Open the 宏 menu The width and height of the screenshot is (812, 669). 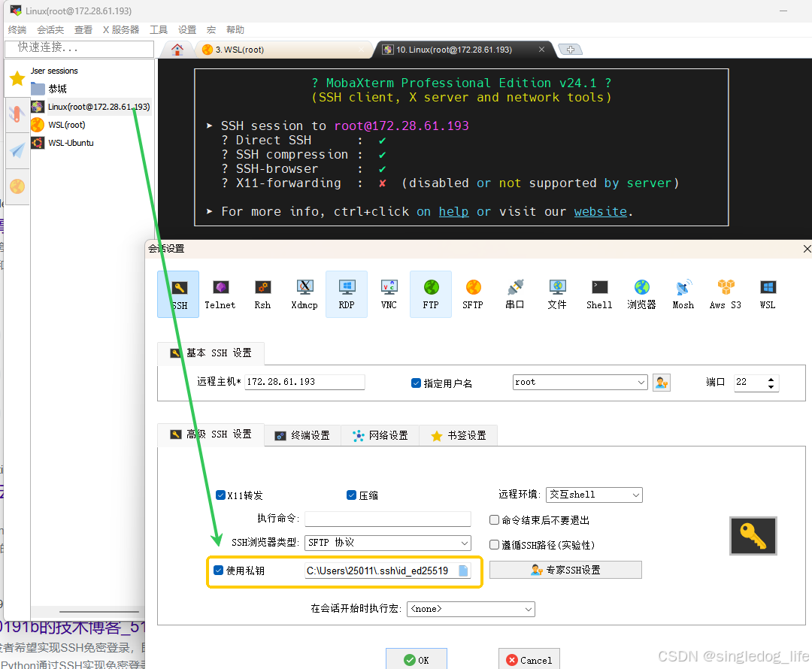pos(211,30)
